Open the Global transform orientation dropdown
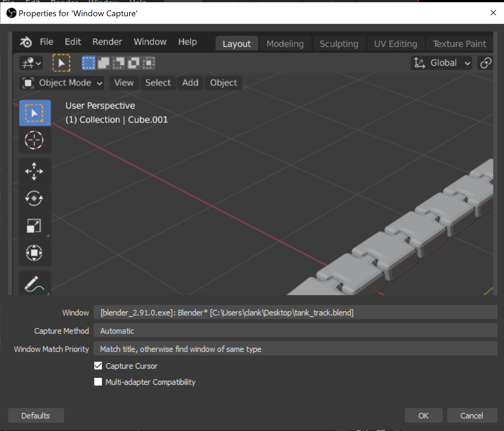This screenshot has height=431, width=504. [441, 63]
